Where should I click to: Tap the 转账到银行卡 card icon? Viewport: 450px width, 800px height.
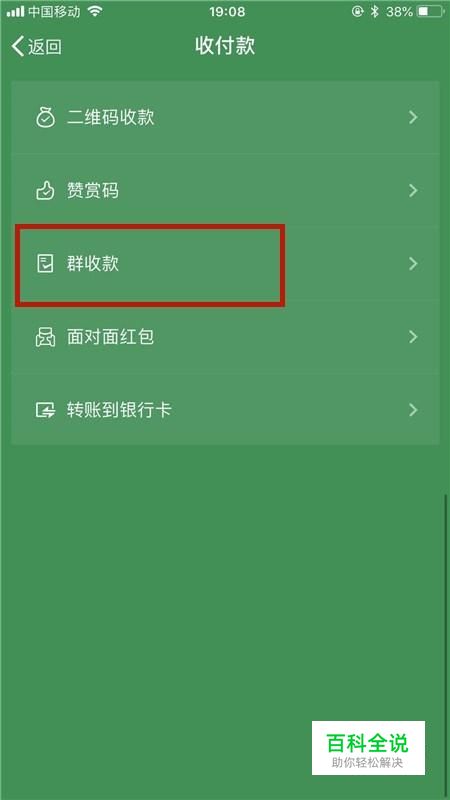coord(45,410)
